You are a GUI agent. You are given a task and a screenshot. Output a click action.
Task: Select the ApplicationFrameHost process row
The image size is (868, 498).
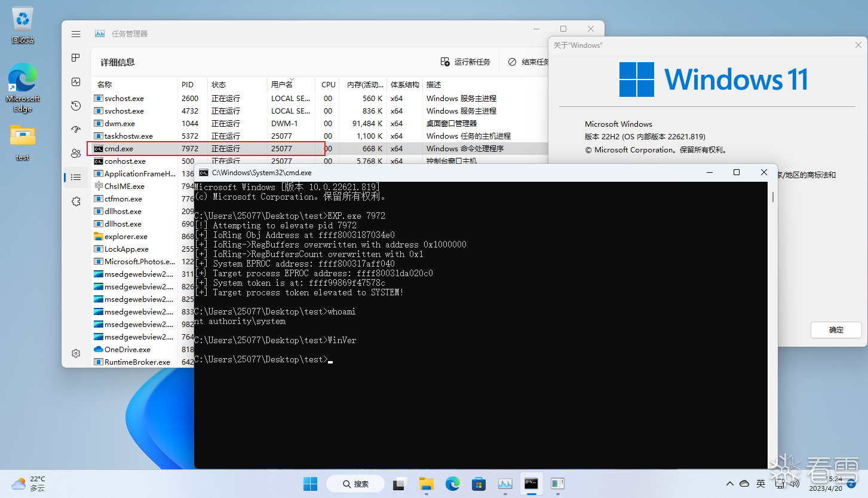[x=143, y=173]
